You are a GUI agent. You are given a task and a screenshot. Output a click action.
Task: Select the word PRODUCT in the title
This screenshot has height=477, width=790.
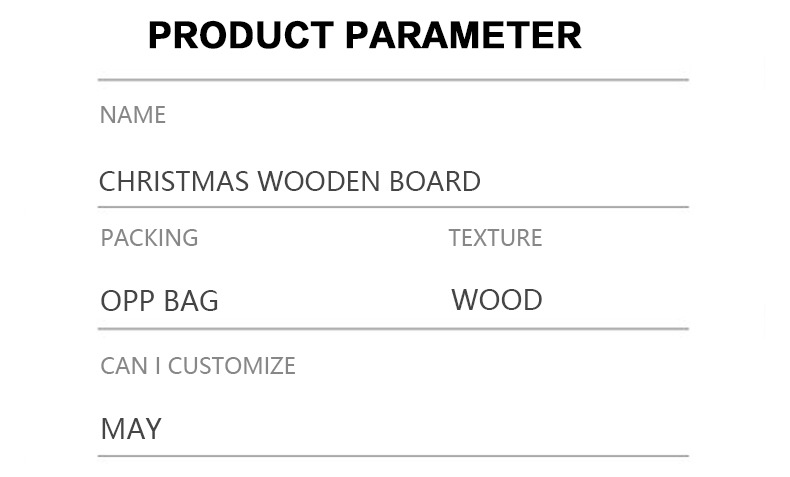click(240, 36)
